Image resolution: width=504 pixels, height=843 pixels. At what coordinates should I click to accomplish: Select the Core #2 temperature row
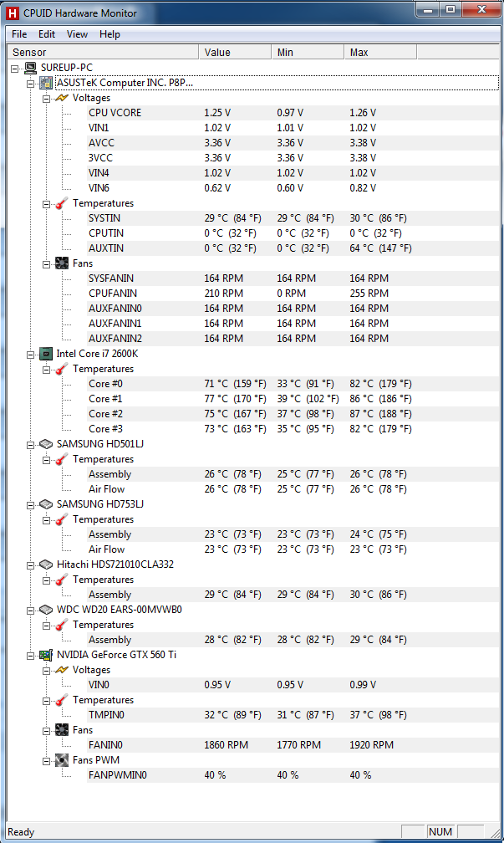click(x=293, y=414)
